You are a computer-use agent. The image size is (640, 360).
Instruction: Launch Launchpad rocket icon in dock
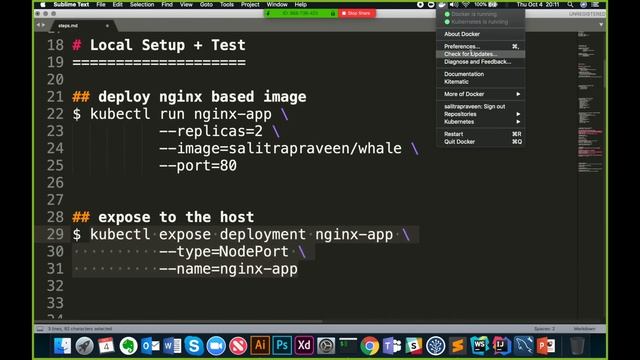coord(84,346)
